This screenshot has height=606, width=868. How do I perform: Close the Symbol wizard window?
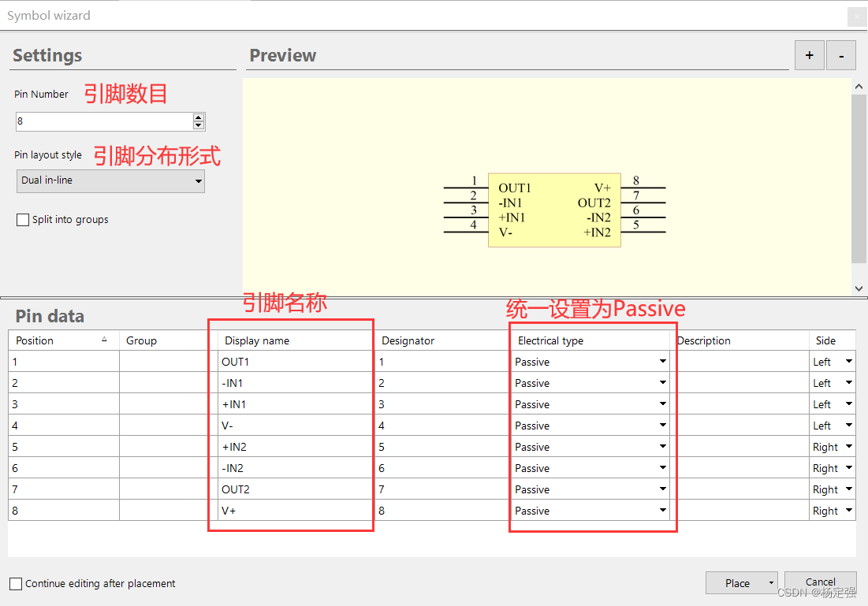point(856,16)
